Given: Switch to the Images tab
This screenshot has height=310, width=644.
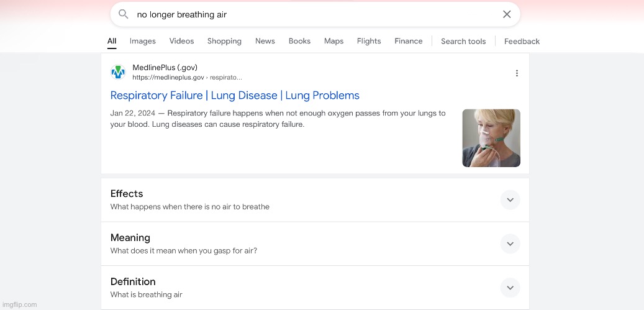Looking at the screenshot, I should [143, 41].
